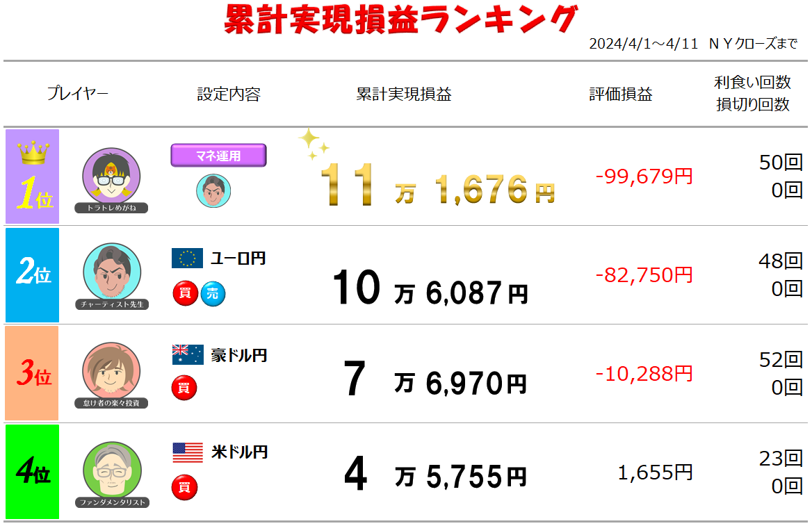Screen dimensions: 812x526
Task: Click the 設定内容 column header
Action: pyautogui.click(x=229, y=94)
